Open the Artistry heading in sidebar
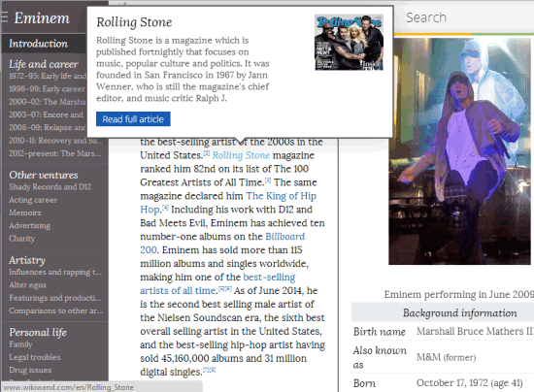The height and width of the screenshot is (392, 534). pyautogui.click(x=27, y=260)
